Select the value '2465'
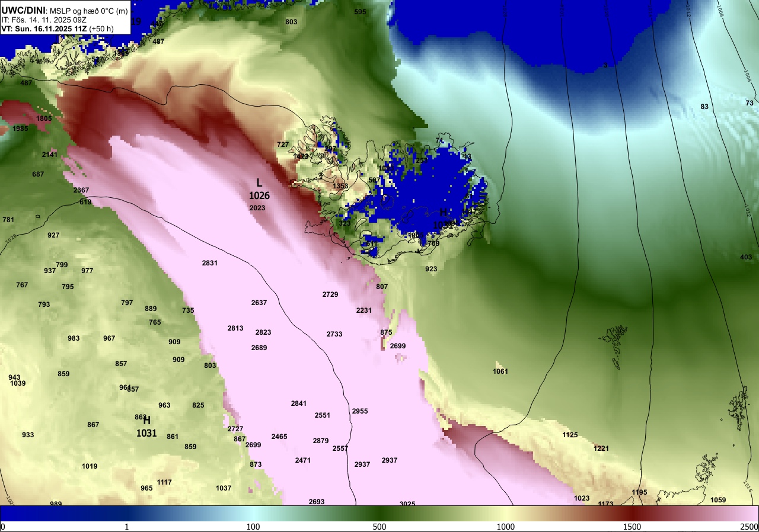 point(279,437)
